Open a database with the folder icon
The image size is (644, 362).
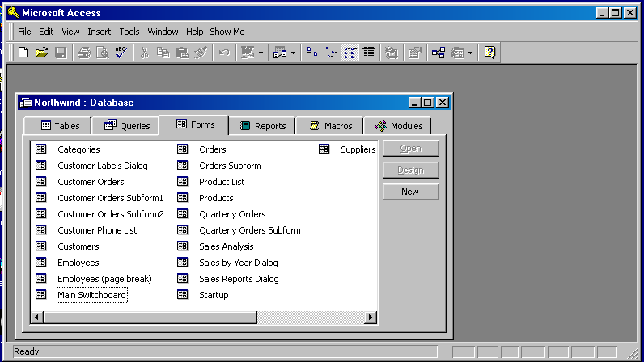42,53
